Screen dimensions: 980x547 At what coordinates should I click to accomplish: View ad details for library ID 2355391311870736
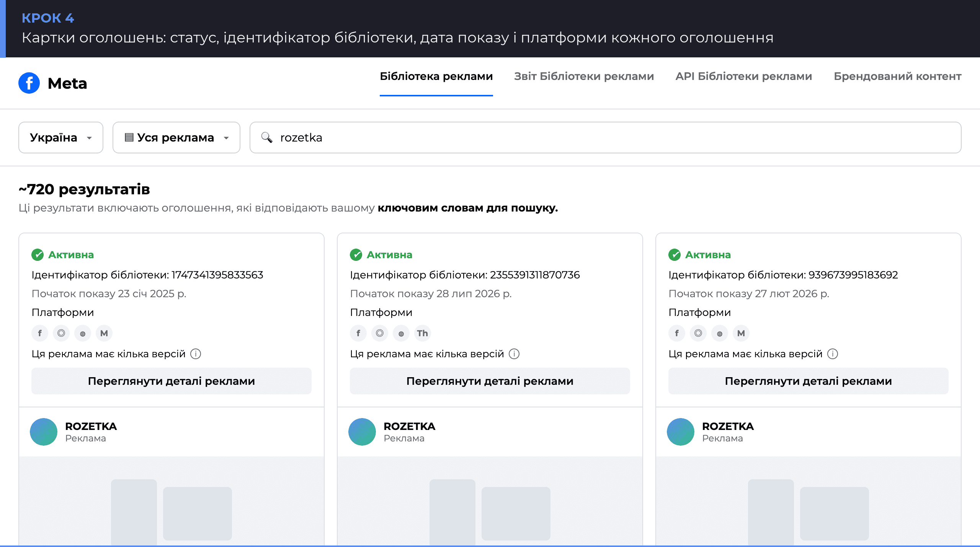490,381
